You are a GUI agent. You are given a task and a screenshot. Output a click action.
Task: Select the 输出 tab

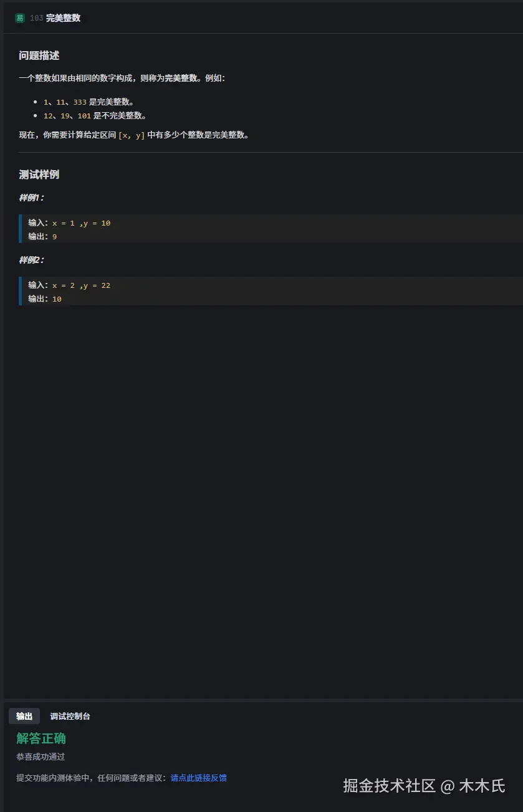click(x=24, y=717)
